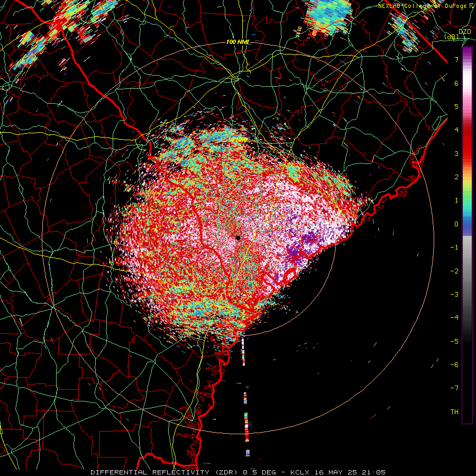This screenshot has width=476, height=476.
Task: Click the "-4" value on the color scale
Action: (454, 318)
